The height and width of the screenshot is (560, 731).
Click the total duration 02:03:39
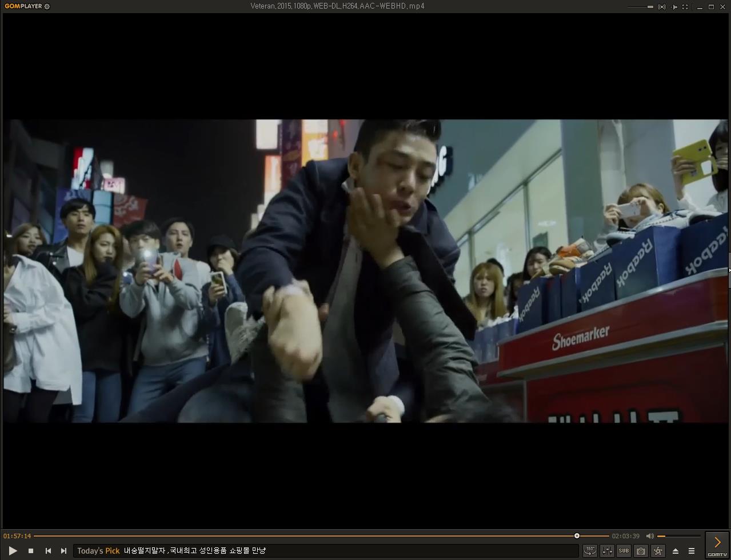click(x=626, y=536)
